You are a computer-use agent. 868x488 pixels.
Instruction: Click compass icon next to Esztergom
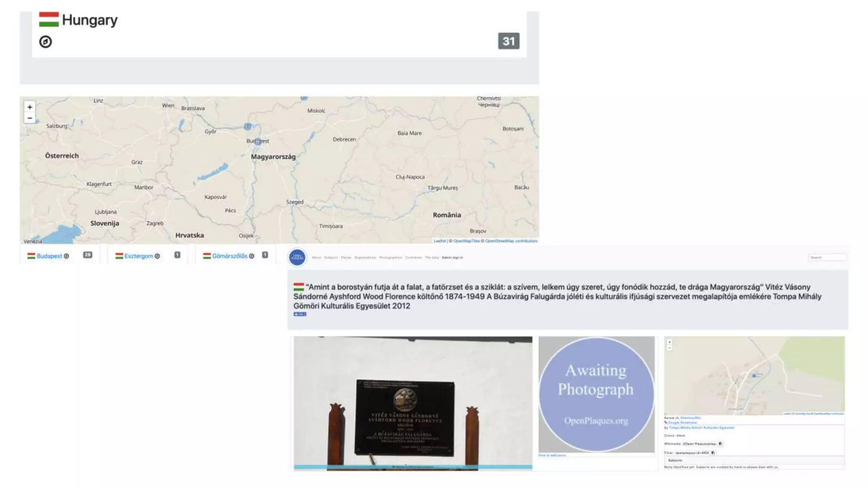click(x=157, y=256)
